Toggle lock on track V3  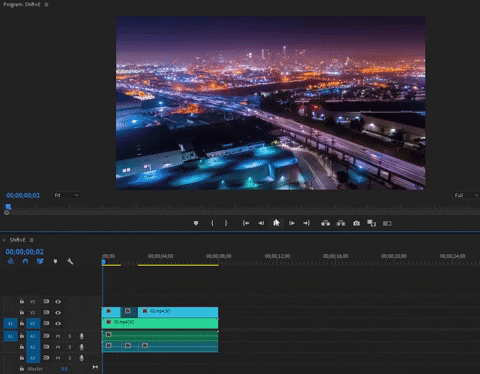pos(22,301)
